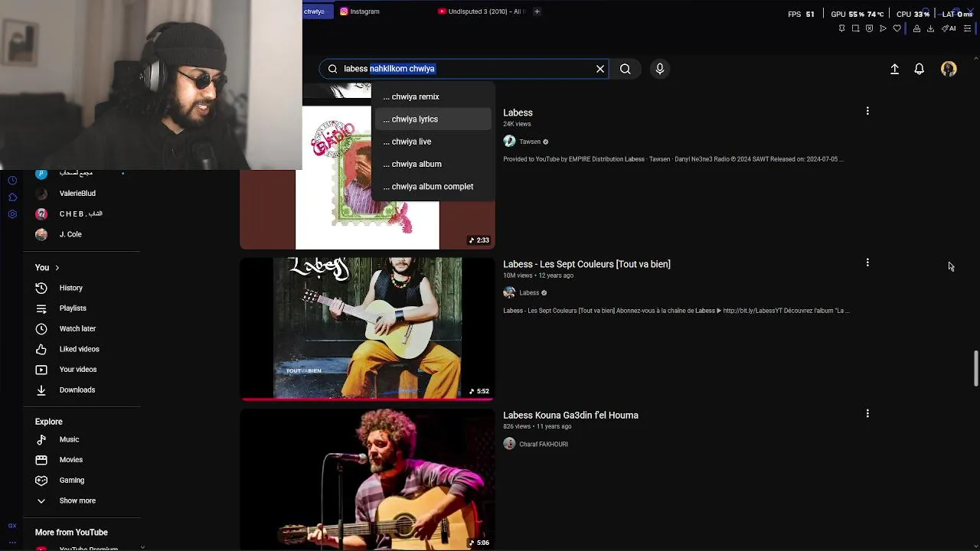Open the notifications bell
This screenshot has width=980, height=551.
click(920, 69)
